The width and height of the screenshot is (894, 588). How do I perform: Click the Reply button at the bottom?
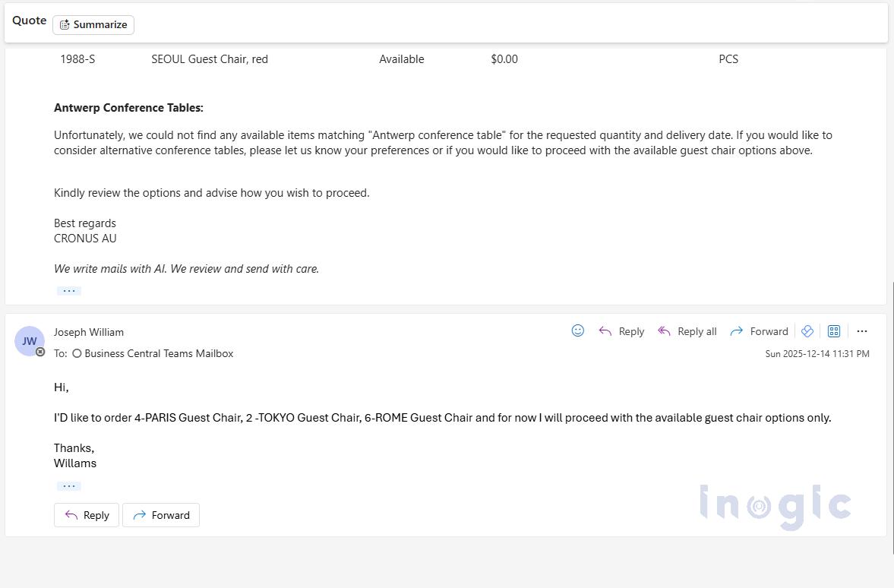click(x=86, y=515)
